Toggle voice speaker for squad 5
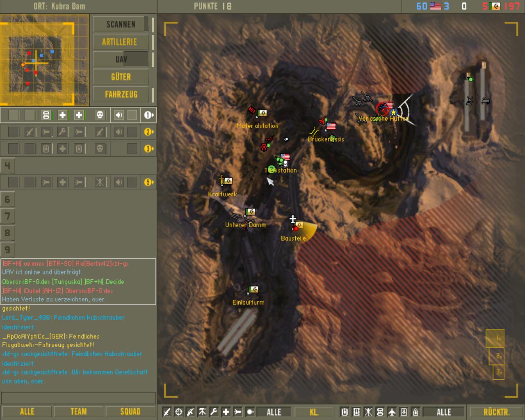 tap(119, 182)
